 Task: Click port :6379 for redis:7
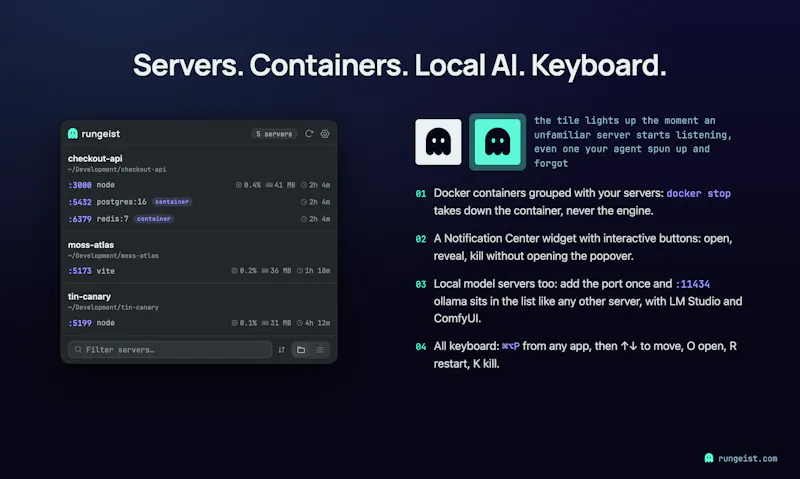click(80, 219)
